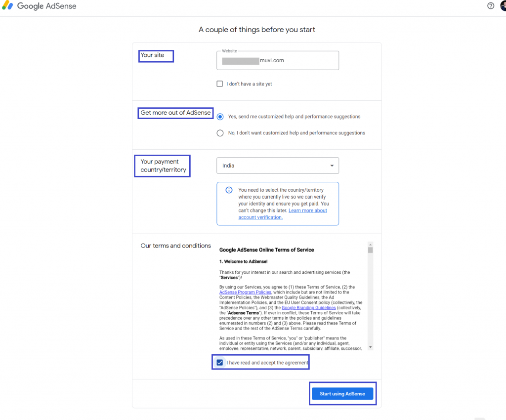Click the profile avatar icon
This screenshot has height=420, width=506.
[502, 5]
